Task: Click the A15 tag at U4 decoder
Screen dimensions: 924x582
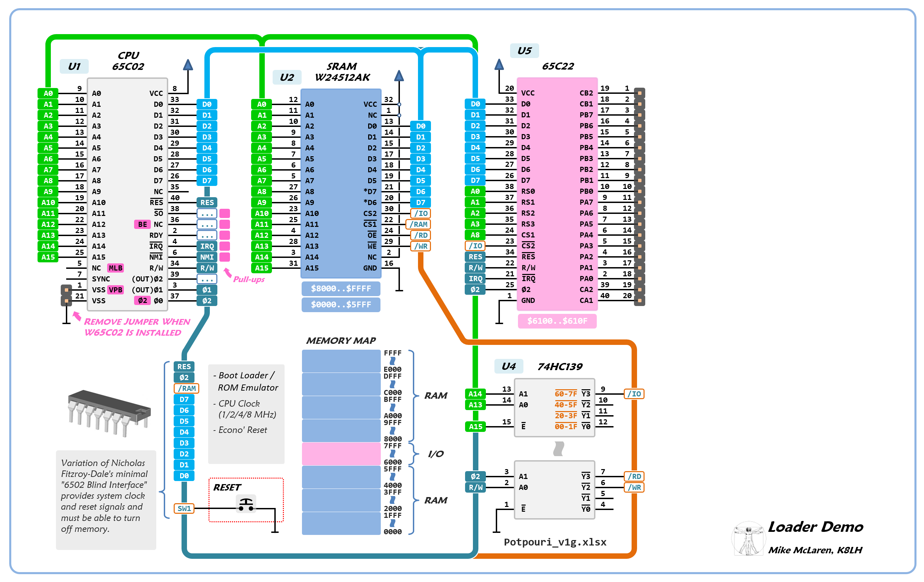Action: [x=475, y=426]
